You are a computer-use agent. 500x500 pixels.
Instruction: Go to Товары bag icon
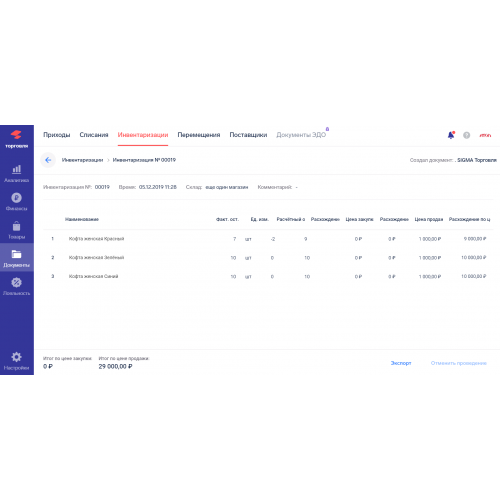tap(16, 226)
